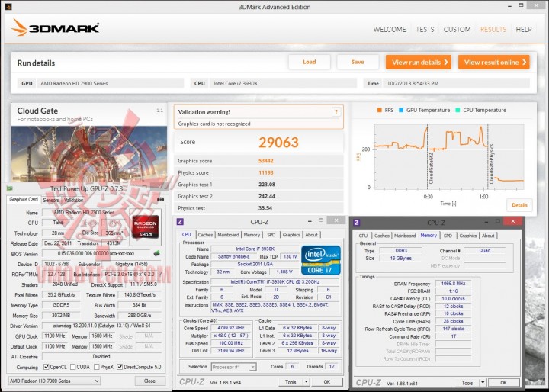The height and width of the screenshot is (392, 549).
Task: Open the HELP section in 3DMark
Action: point(524,30)
